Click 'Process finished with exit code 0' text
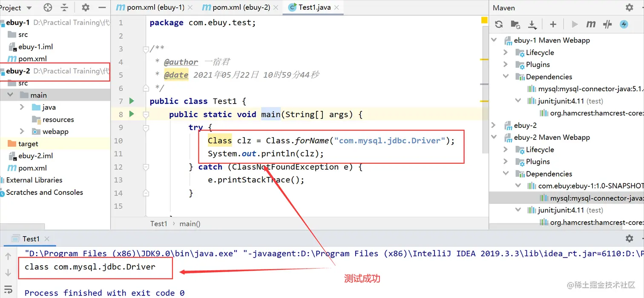 pos(104,293)
